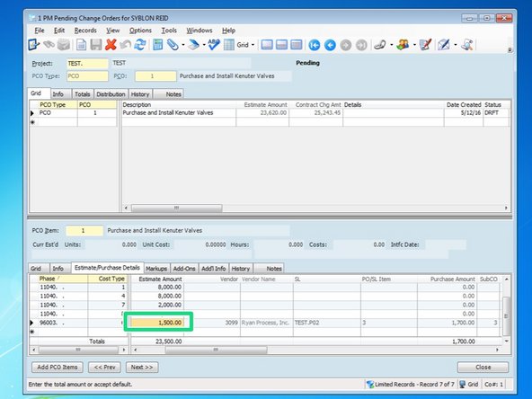
Task: Open the Grid view dropdown in the toolbar
Action: [x=253, y=45]
